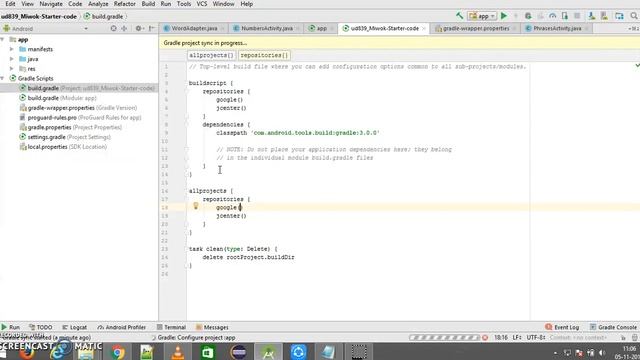Click the Collapse All icon in Project panel
Image resolution: width=640 pixels, height=360 pixels.
pos(124,28)
